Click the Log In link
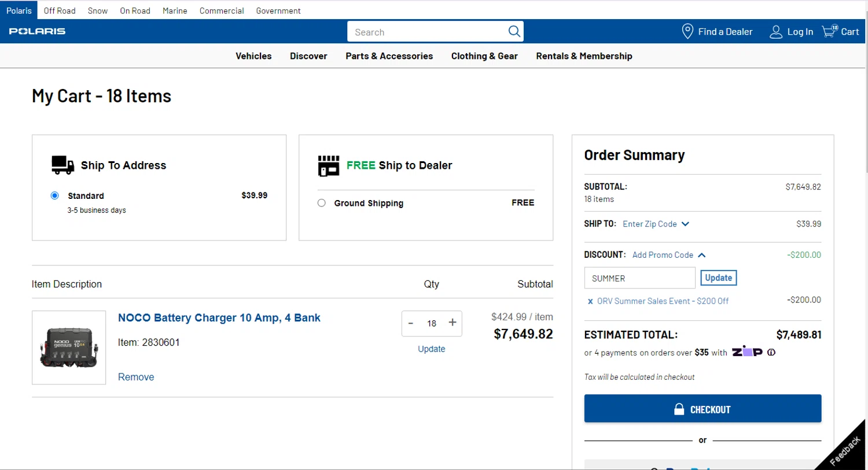The width and height of the screenshot is (868, 470). tap(800, 32)
